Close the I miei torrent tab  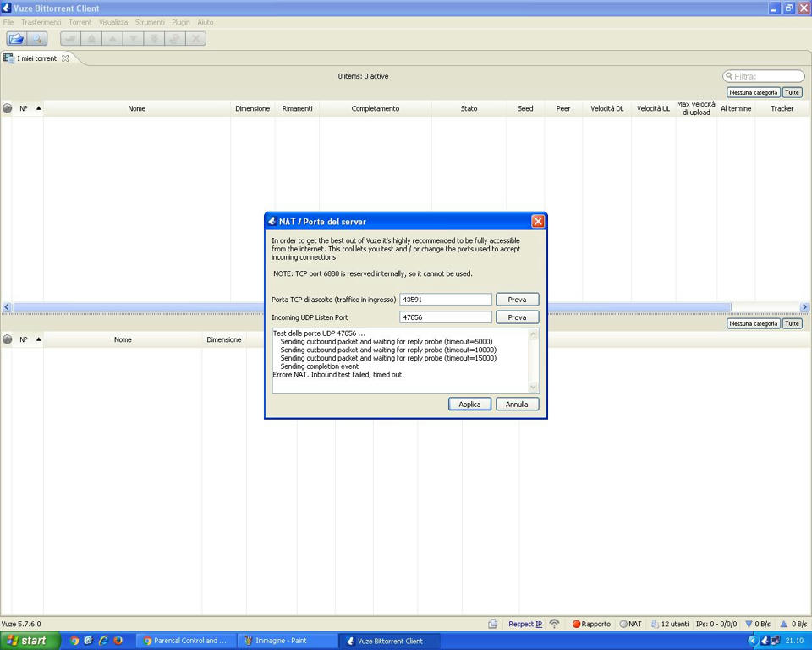65,58
